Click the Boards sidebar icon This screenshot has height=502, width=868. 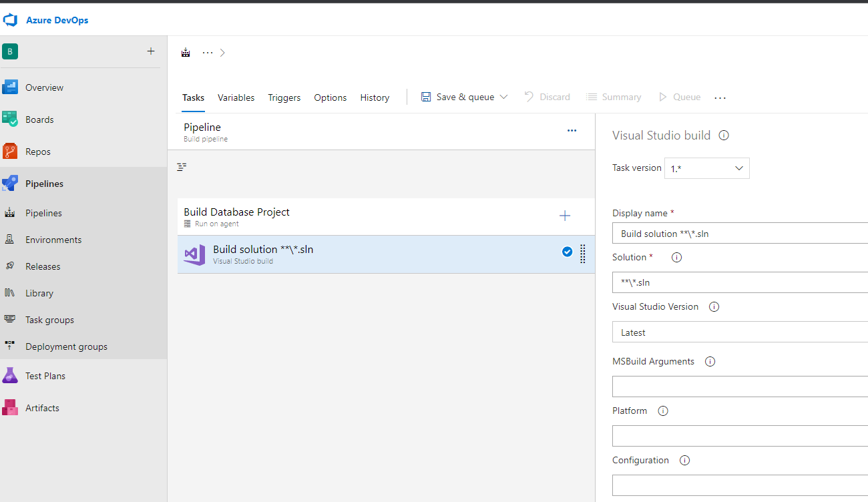coord(10,119)
